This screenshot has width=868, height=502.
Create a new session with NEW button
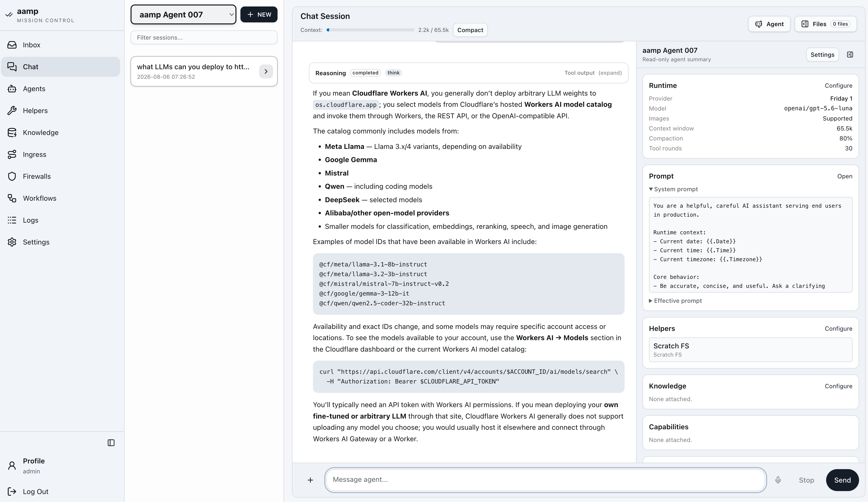click(259, 14)
